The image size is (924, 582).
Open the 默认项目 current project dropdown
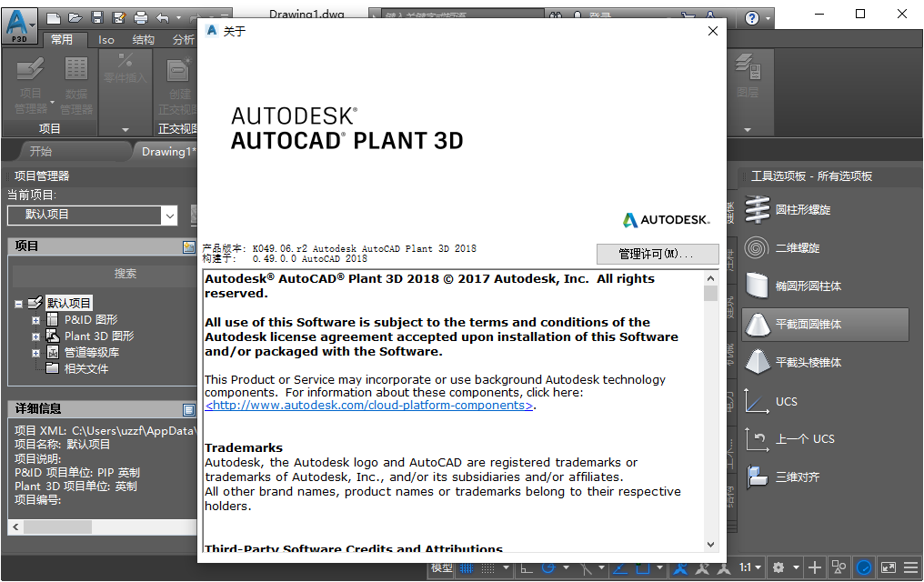[93, 215]
